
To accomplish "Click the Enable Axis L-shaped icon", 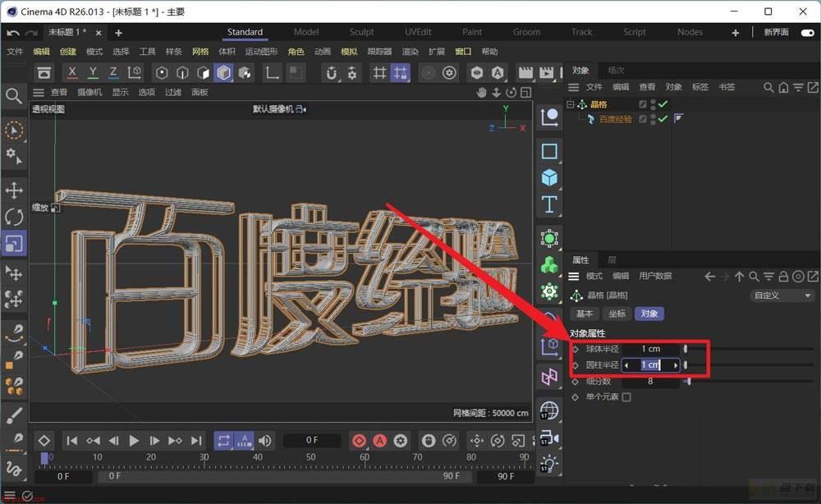I will point(272,73).
